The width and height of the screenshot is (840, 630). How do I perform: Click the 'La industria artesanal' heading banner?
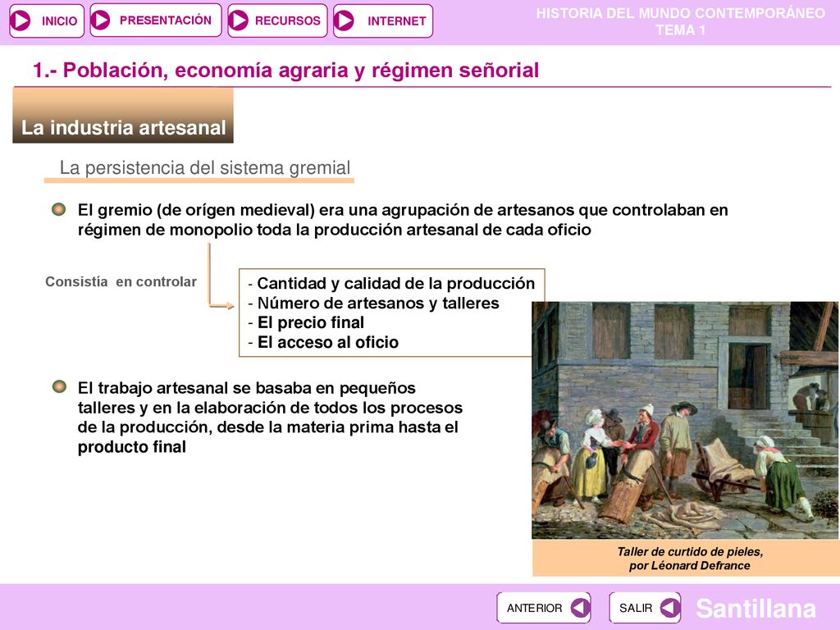pyautogui.click(x=123, y=116)
